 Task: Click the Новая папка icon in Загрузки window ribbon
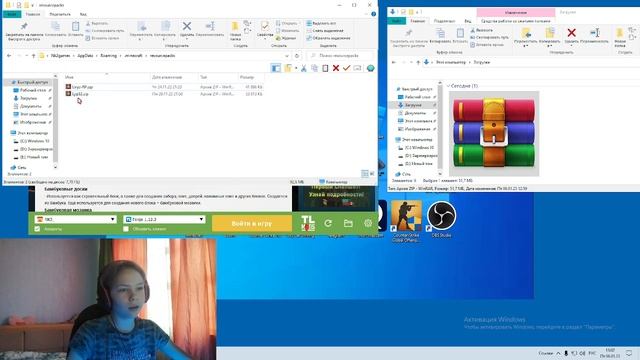point(620,33)
